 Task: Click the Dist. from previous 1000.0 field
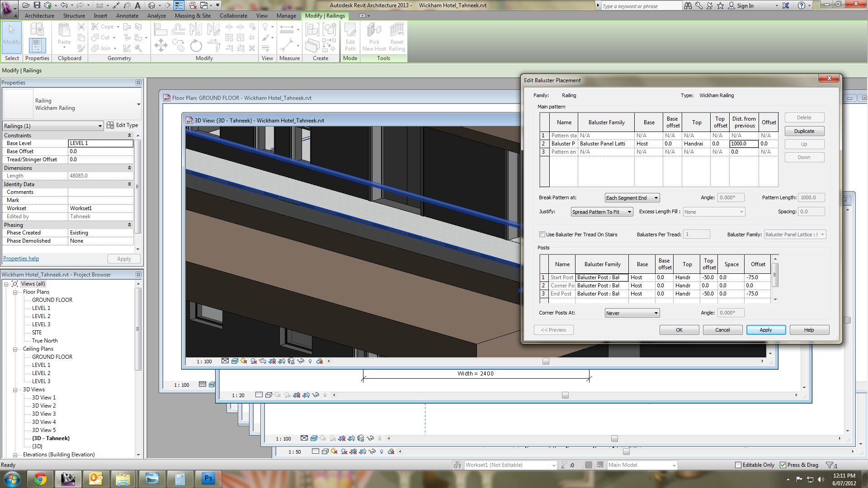click(743, 144)
